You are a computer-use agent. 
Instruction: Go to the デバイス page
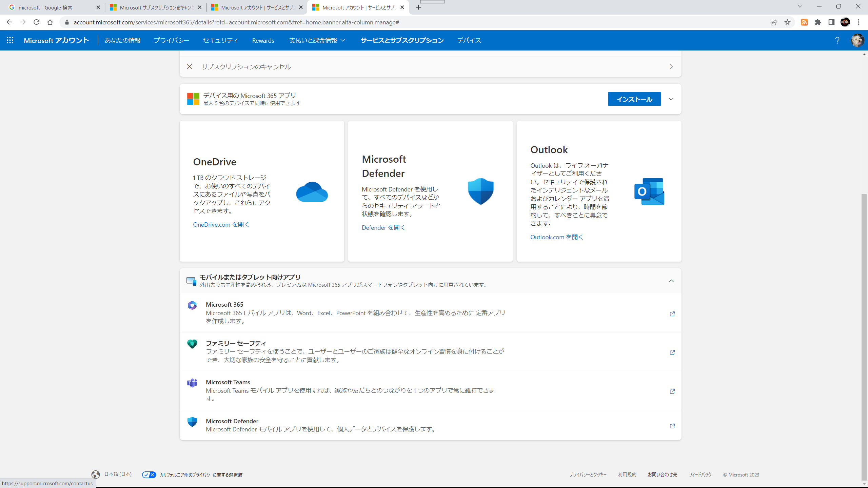tap(469, 40)
